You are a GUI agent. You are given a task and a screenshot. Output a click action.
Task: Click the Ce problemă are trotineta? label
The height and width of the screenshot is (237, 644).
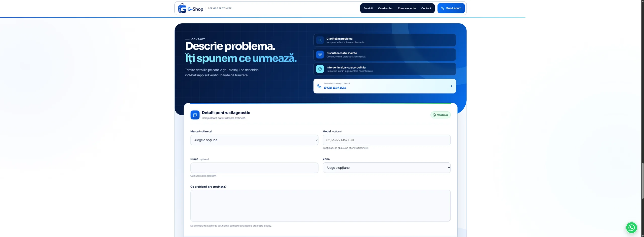point(208,187)
